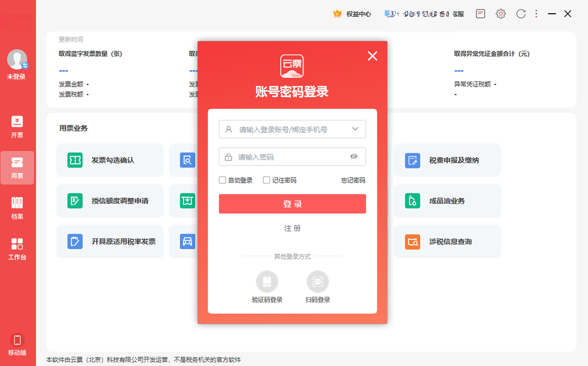Screen dimensions: 588x366
Task: Click the red 登录 button
Action: coord(292,204)
